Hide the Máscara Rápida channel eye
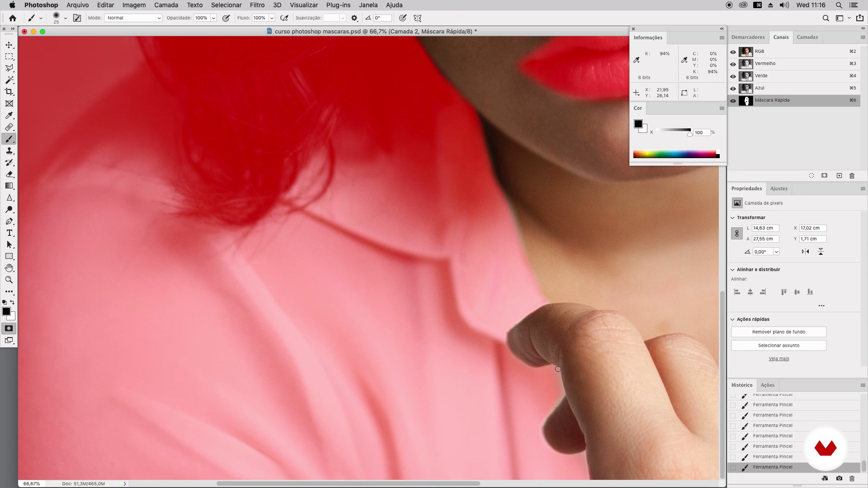The height and width of the screenshot is (488, 868). pyautogui.click(x=733, y=100)
